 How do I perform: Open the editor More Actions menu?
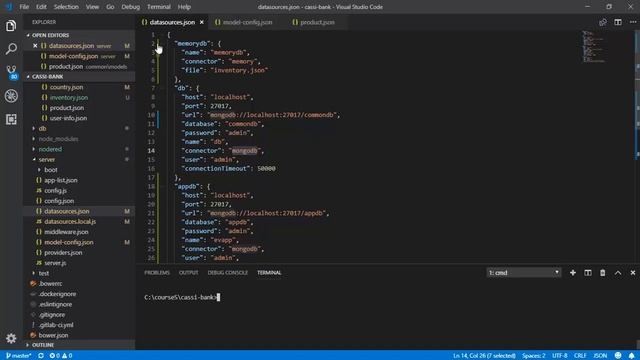[633, 22]
